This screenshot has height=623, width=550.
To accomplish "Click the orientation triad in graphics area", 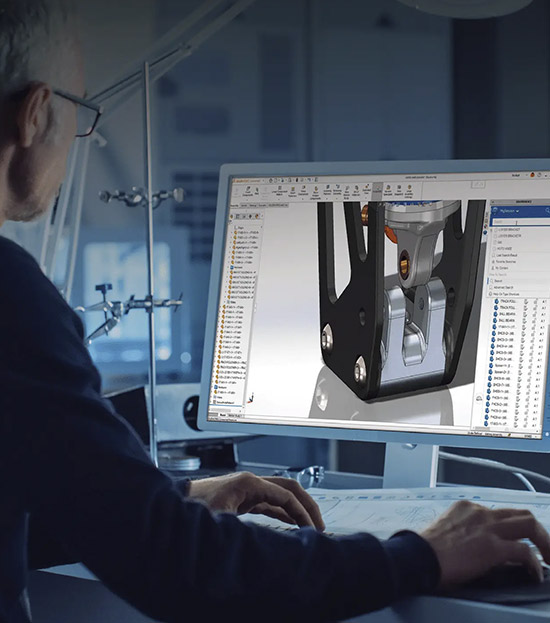I will point(251,399).
